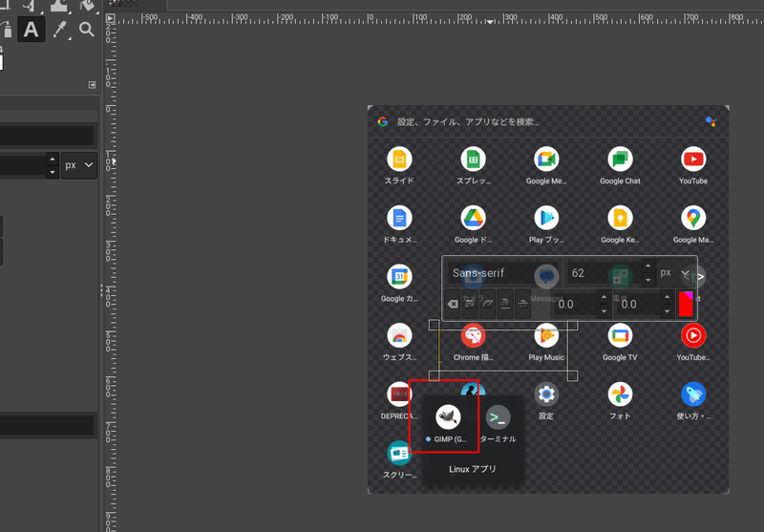
Task: Open the tool options tab configuration menu
Action: 92,85
